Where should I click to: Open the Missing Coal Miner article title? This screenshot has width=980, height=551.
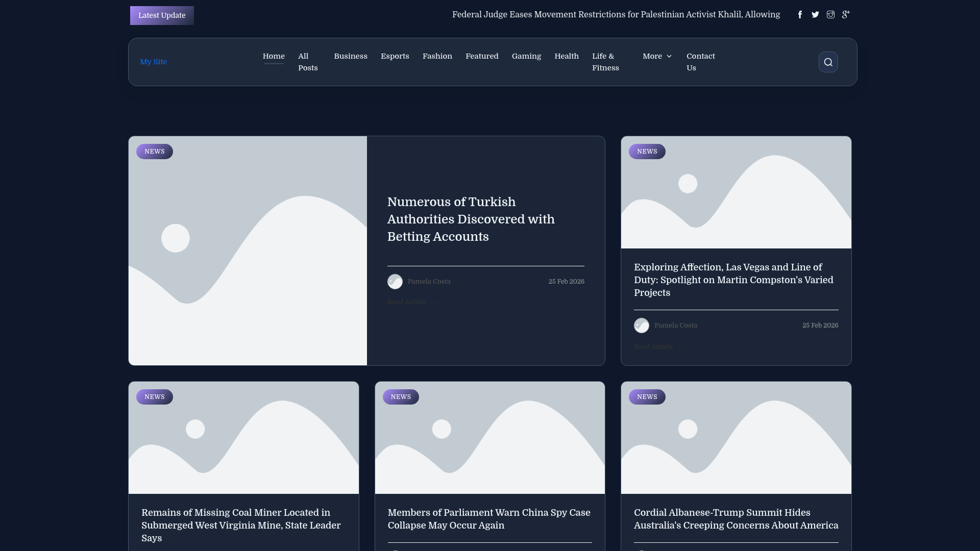[x=241, y=525]
